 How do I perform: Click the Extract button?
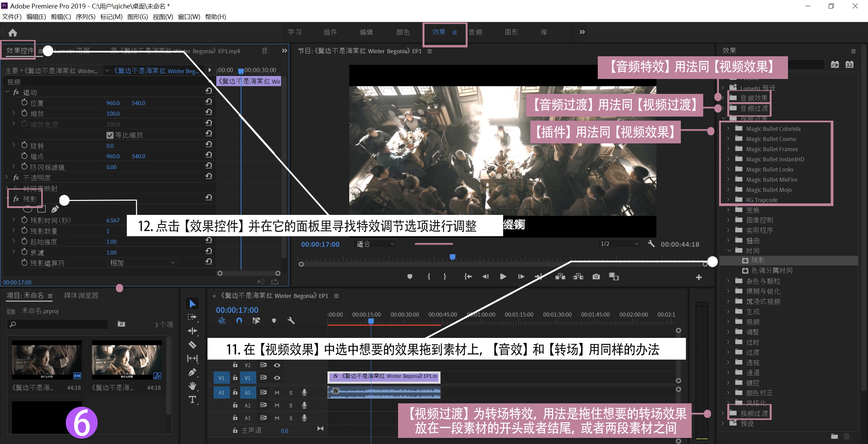(578, 277)
